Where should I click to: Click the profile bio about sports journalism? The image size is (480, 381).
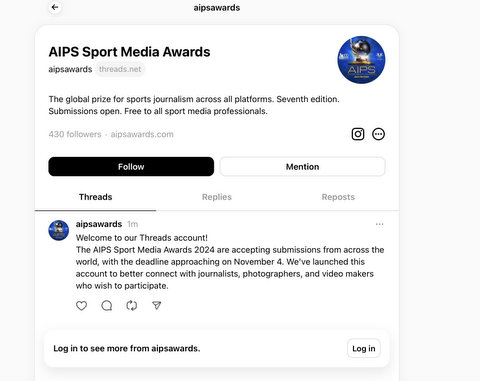[x=194, y=105]
